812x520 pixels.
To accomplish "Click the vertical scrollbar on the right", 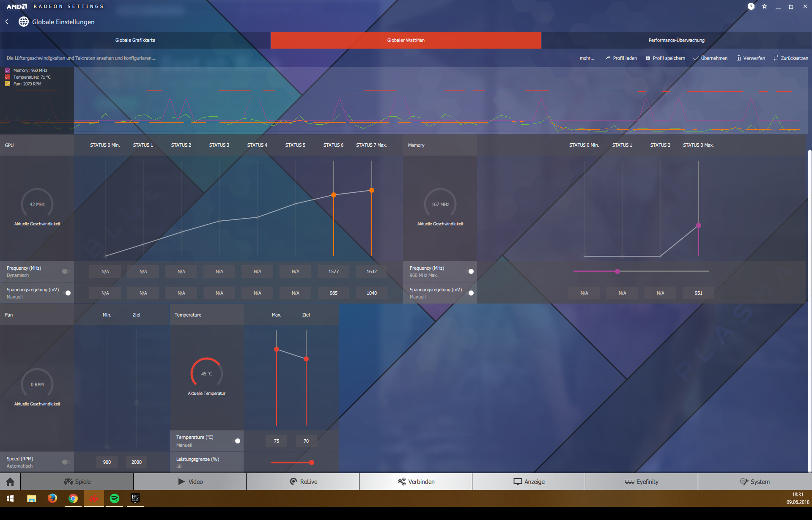I will tap(810, 311).
